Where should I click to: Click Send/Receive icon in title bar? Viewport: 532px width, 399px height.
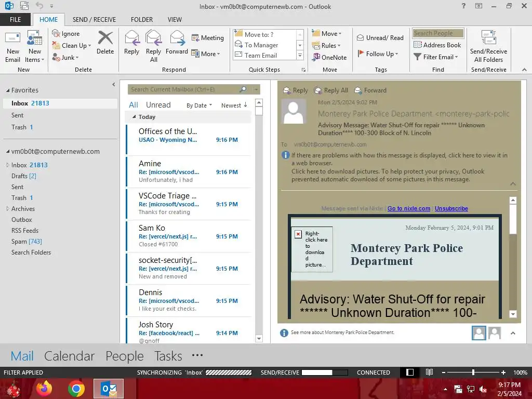click(24, 6)
